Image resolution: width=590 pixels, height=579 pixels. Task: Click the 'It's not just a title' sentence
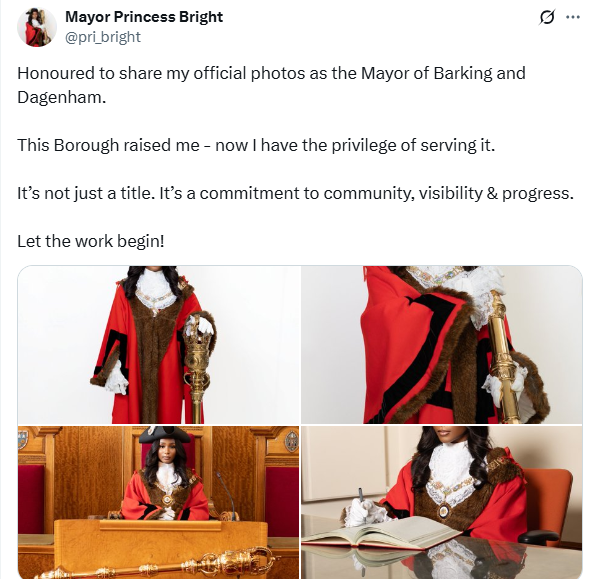295,193
